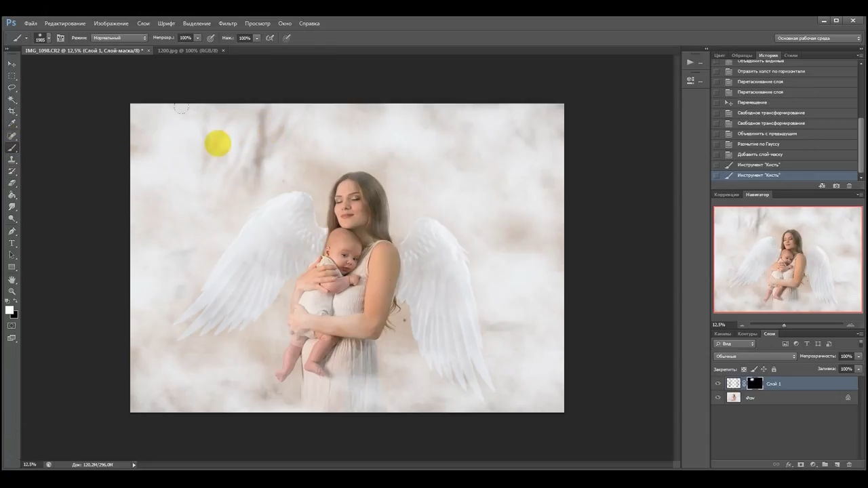The height and width of the screenshot is (488, 868).
Task: Add layer mask from Layers panel bottom
Action: (801, 464)
